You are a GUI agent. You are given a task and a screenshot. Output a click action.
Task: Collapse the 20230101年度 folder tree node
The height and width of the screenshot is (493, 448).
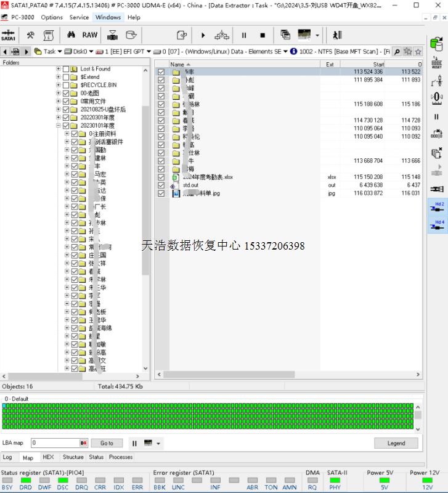point(59,125)
